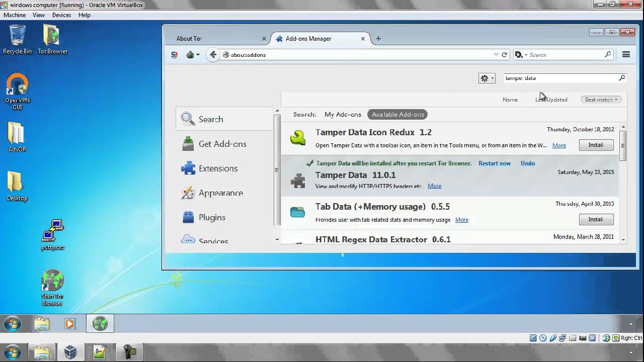Open the browser hamburger menu
Image resolution: width=644 pixels, height=362 pixels.
coord(626,54)
